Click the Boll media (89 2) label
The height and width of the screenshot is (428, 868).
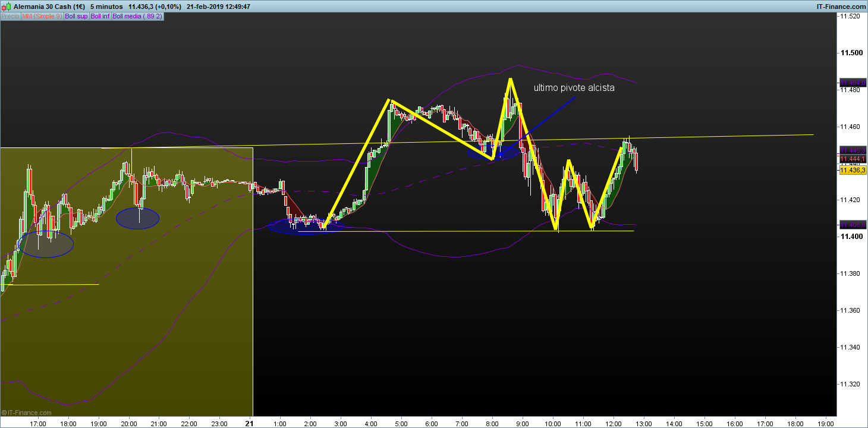[x=137, y=17]
